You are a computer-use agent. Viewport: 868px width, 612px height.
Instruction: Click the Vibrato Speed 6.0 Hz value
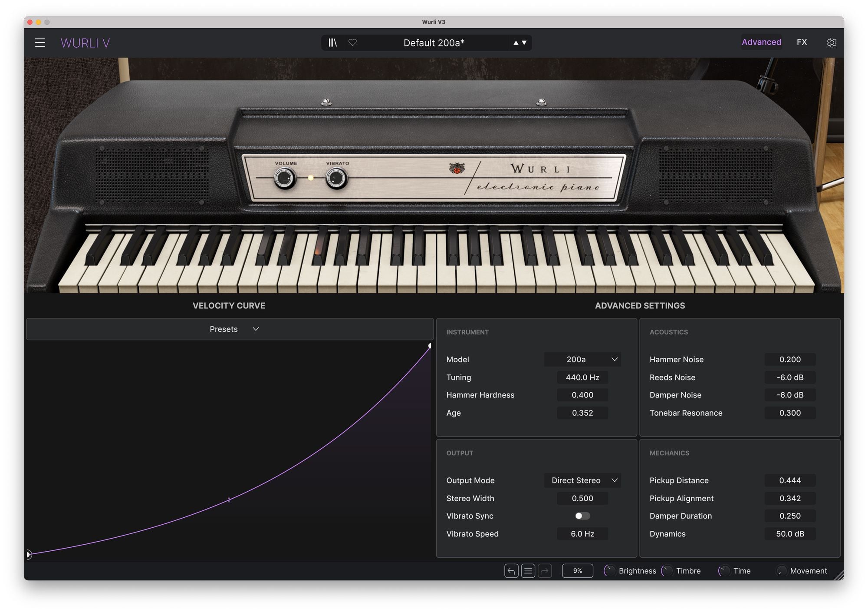tap(582, 534)
